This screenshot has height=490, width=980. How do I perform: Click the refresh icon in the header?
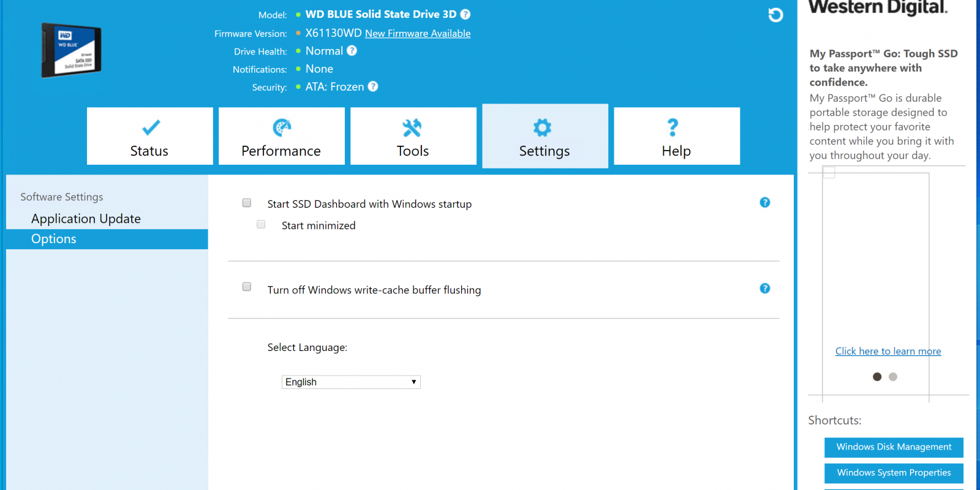(x=775, y=15)
